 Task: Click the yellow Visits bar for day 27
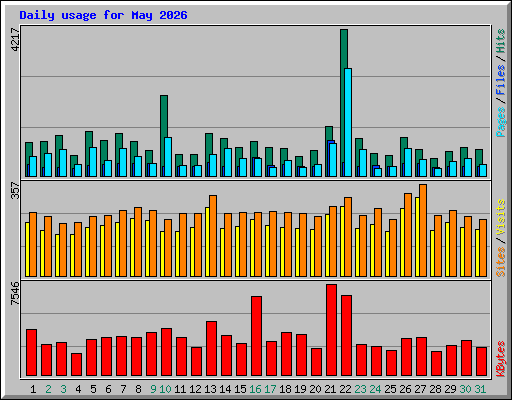point(417,237)
